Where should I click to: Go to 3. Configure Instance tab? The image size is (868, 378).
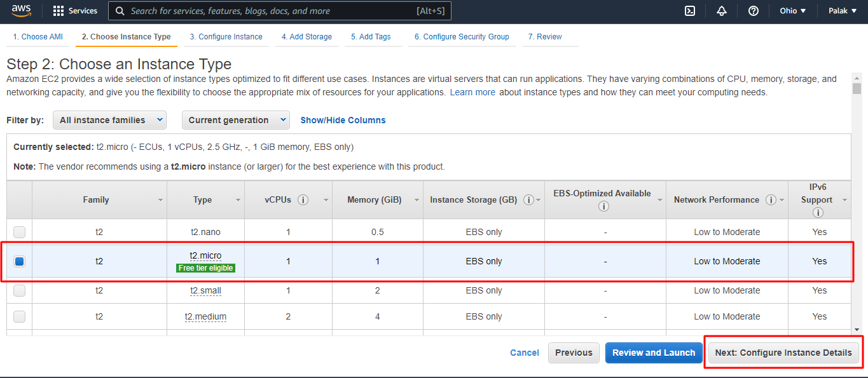[226, 37]
